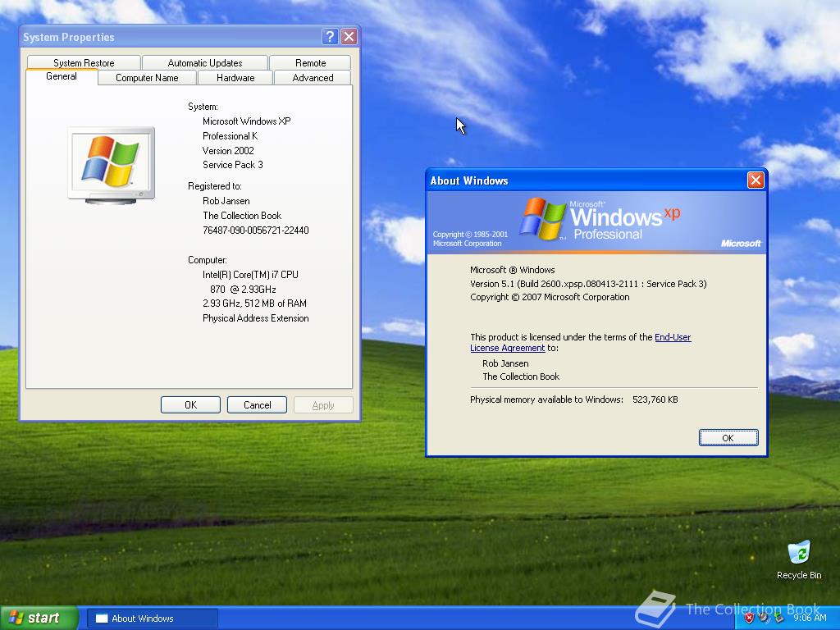The image size is (840, 630).
Task: Click the 'Computer:' label
Action: pyautogui.click(x=208, y=260)
